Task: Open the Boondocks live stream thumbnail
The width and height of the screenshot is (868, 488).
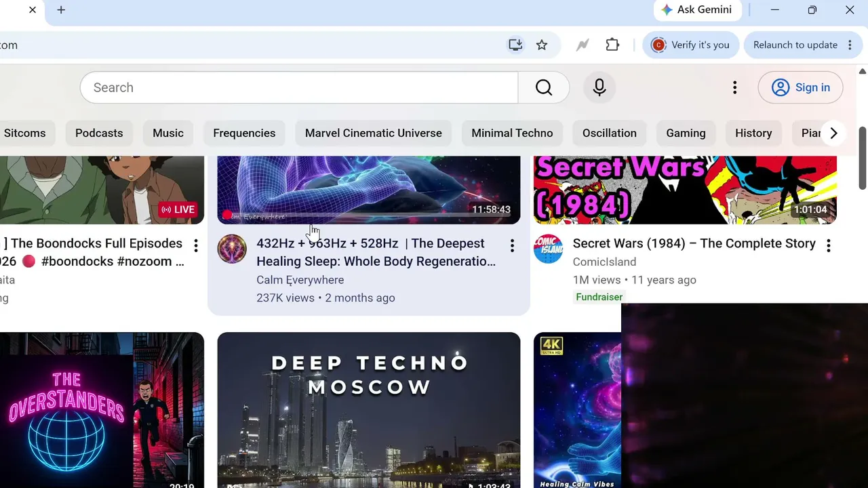Action: [102, 190]
